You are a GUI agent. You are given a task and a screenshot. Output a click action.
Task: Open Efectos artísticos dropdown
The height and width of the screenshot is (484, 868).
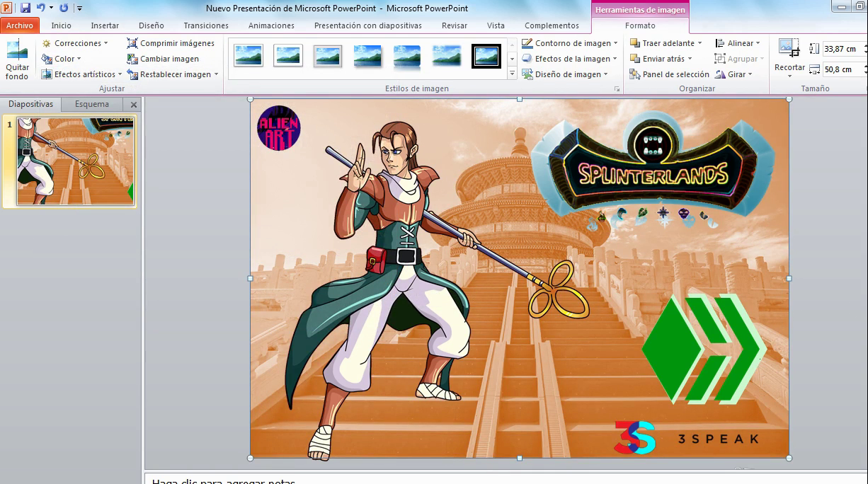coord(81,74)
